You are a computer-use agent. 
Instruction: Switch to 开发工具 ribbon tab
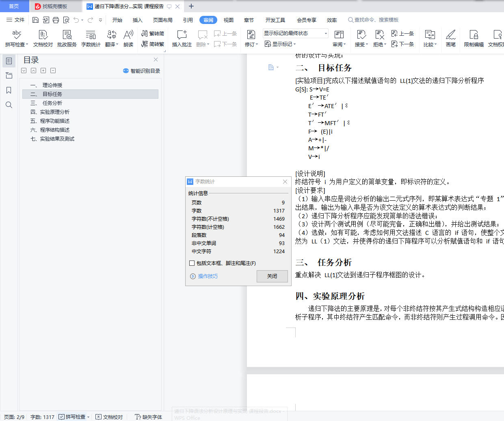[x=275, y=20]
